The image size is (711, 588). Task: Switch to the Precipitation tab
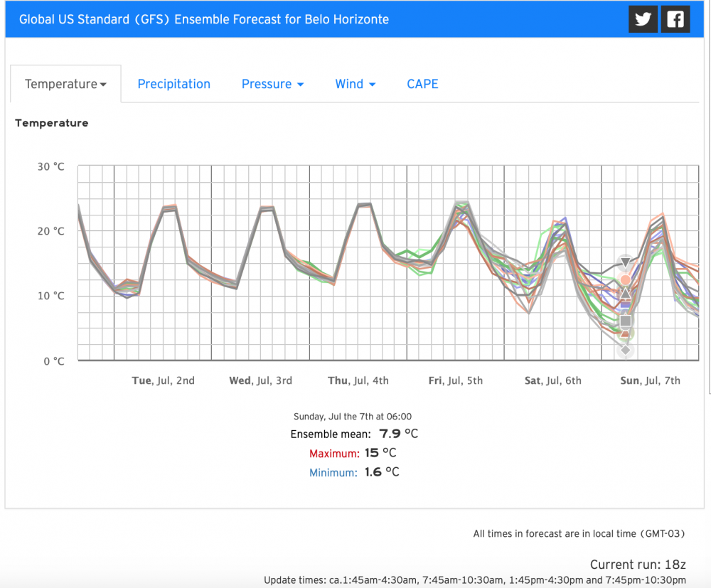(173, 84)
